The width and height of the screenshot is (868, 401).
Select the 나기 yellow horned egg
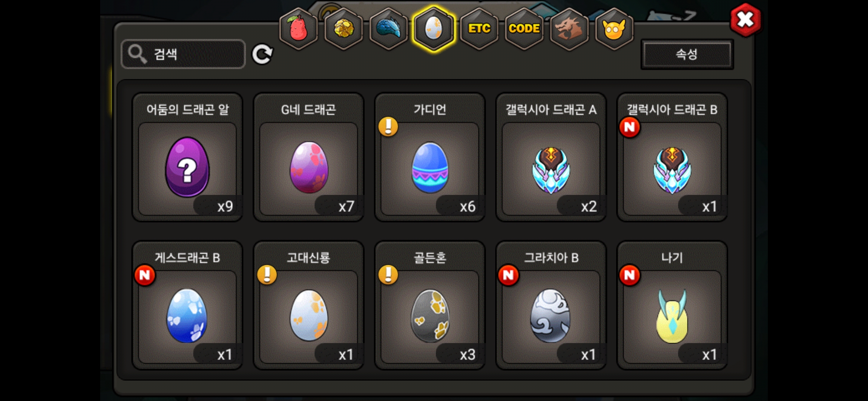tap(672, 306)
